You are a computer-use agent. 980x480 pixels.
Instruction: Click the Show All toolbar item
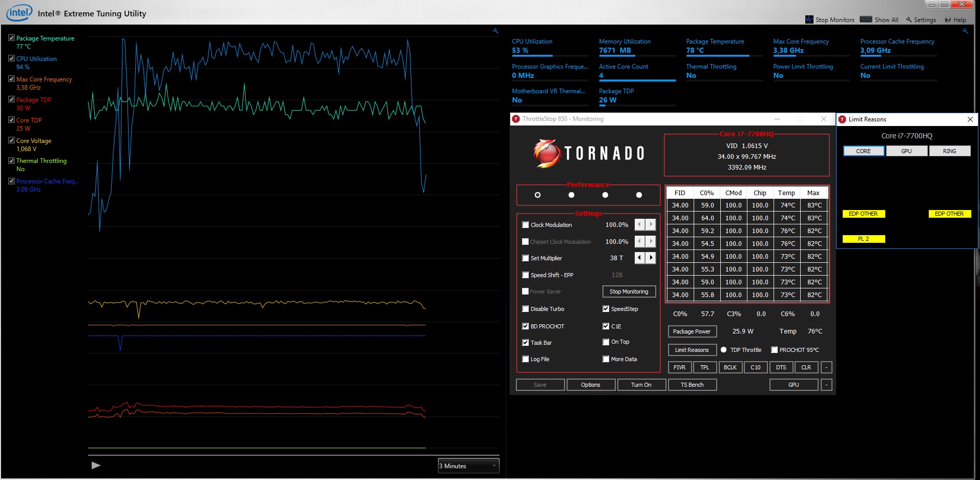tap(879, 19)
